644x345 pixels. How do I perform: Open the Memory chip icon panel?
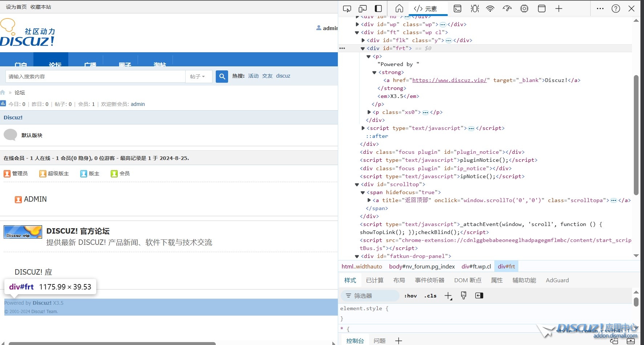tap(524, 9)
